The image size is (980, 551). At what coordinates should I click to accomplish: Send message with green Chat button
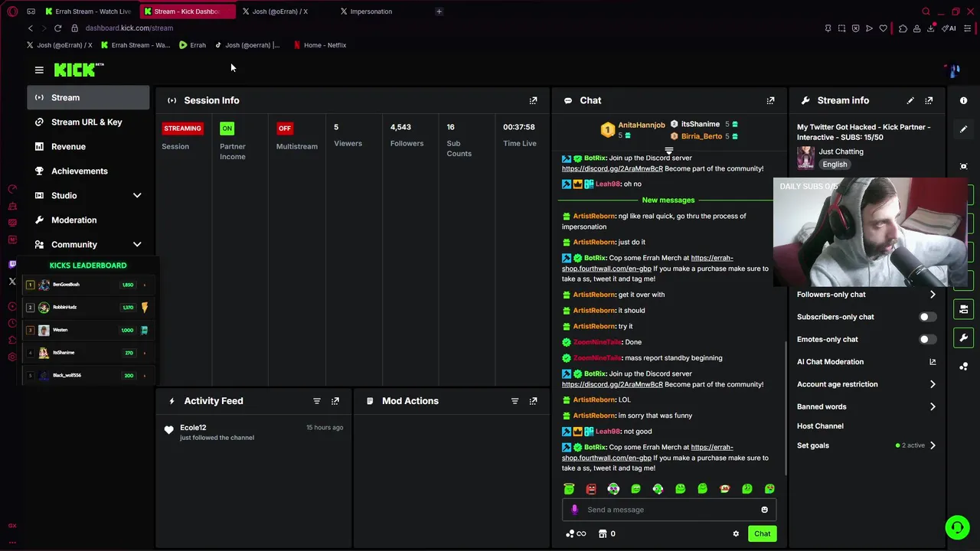[x=762, y=534]
